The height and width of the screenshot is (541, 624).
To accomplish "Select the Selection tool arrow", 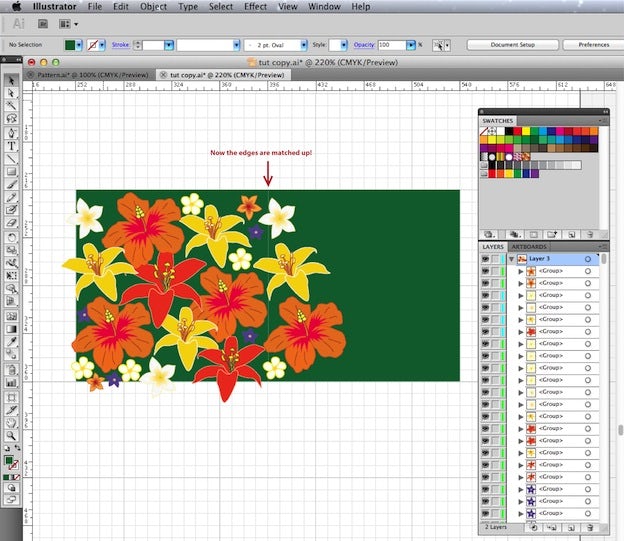I will [12, 80].
